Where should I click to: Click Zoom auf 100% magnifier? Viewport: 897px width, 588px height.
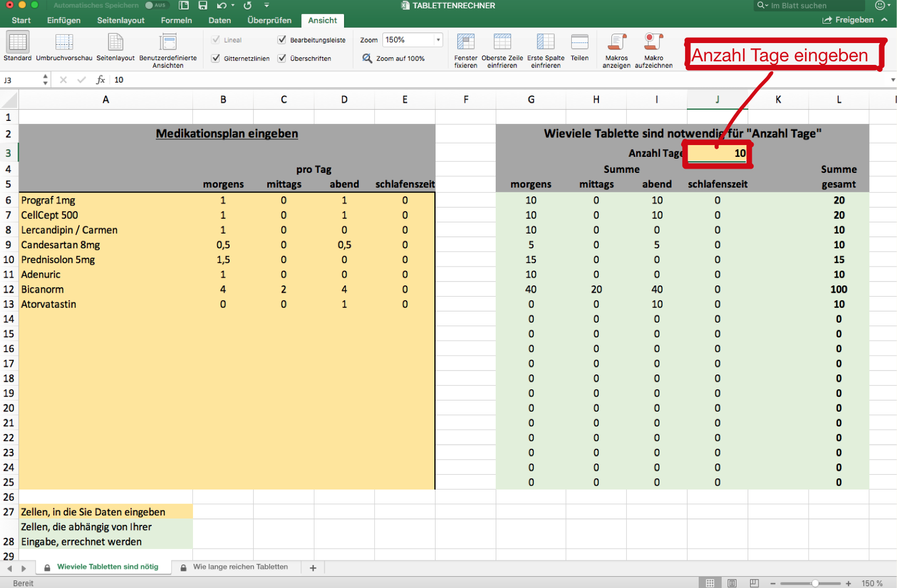pos(367,58)
